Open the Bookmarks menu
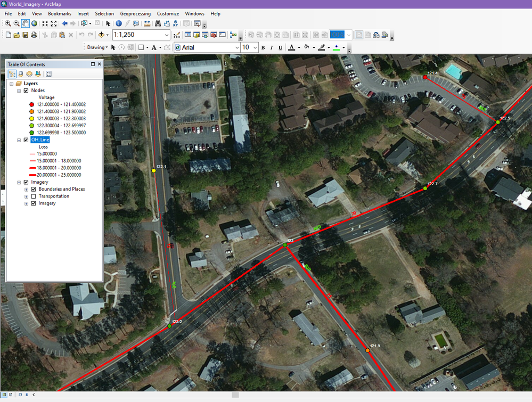The height and width of the screenshot is (402, 532). (59, 13)
